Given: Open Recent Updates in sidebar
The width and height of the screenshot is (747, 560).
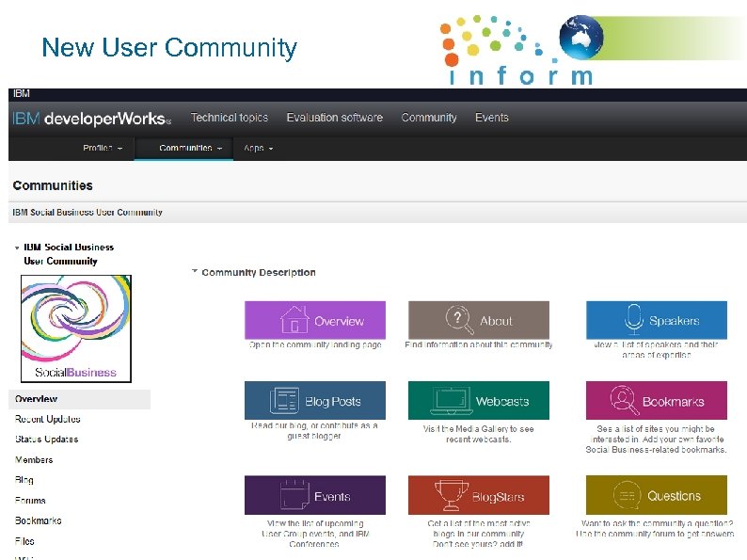Looking at the screenshot, I should point(48,419).
